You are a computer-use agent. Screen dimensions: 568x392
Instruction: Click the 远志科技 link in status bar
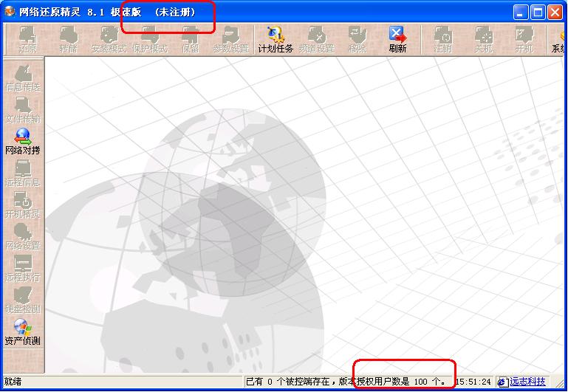[527, 382]
